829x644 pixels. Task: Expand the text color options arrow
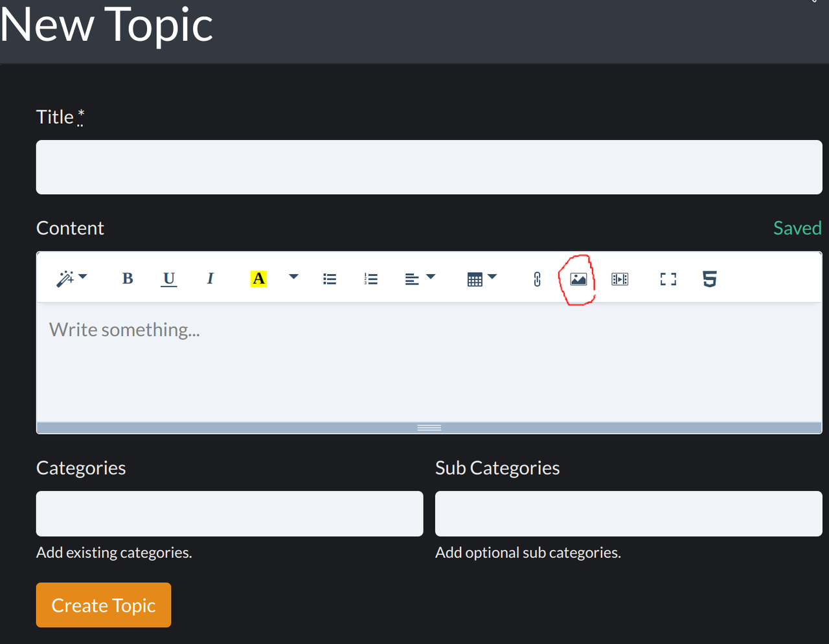[293, 277]
